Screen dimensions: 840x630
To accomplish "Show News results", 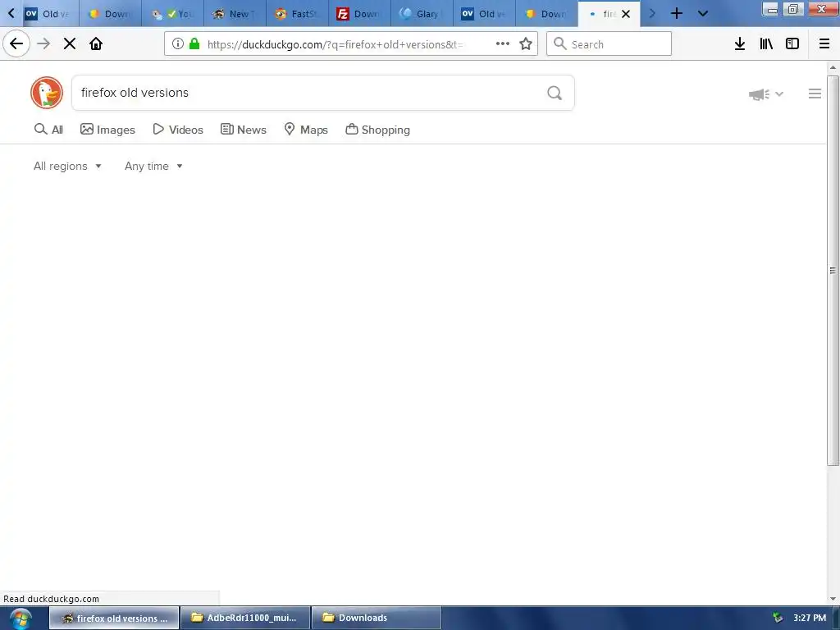I will tap(243, 130).
